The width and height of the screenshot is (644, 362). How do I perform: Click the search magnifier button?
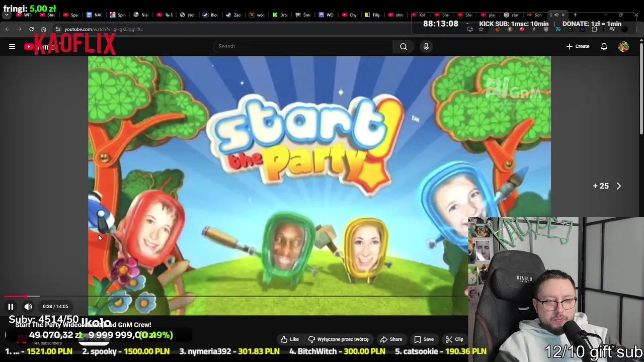tap(404, 47)
